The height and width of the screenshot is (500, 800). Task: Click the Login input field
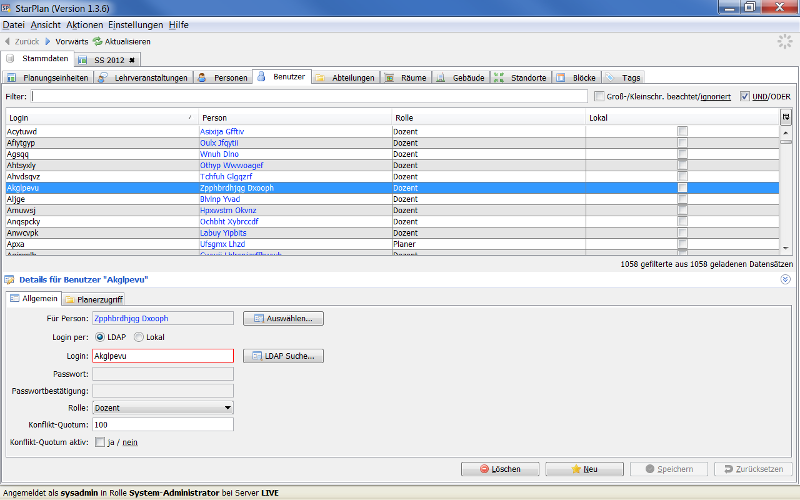pyautogui.click(x=163, y=356)
